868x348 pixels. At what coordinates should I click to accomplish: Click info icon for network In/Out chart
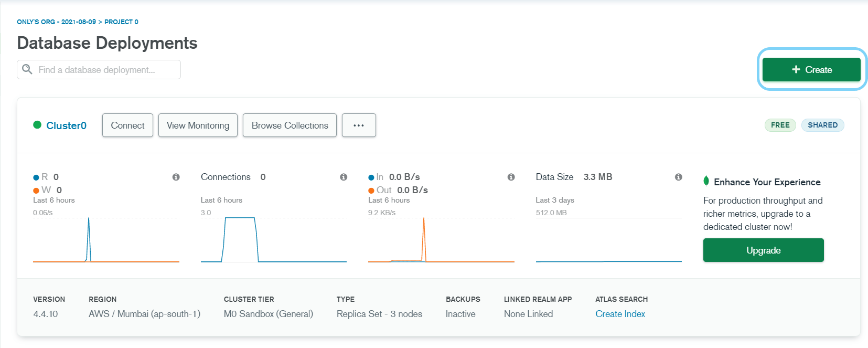pos(511,177)
